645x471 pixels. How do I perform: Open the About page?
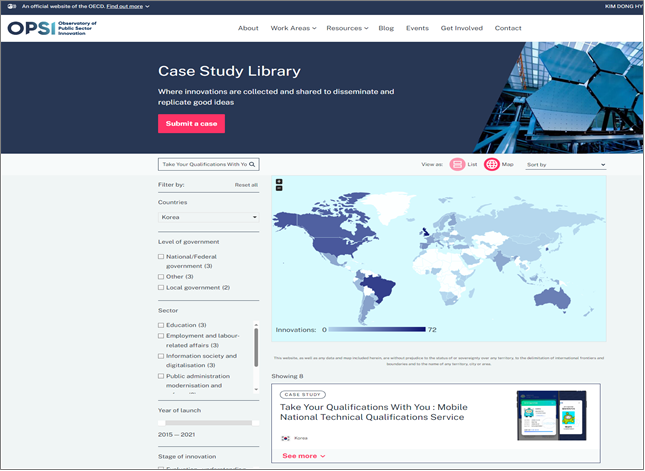click(248, 28)
